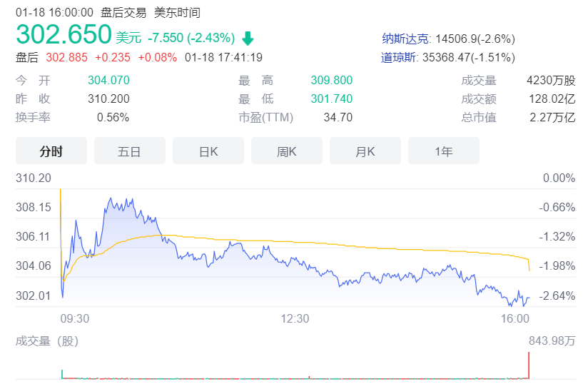Select the 月K monthly chart tab

coord(365,151)
